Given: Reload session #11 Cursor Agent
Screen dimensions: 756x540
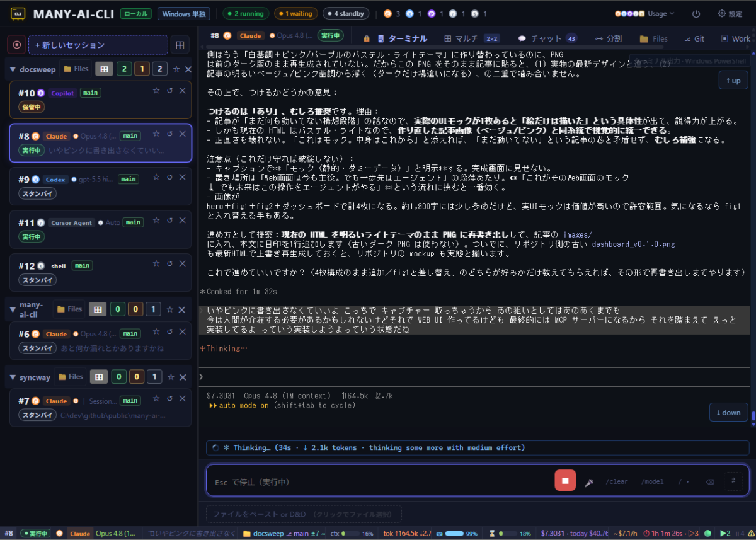Looking at the screenshot, I should 169,221.
